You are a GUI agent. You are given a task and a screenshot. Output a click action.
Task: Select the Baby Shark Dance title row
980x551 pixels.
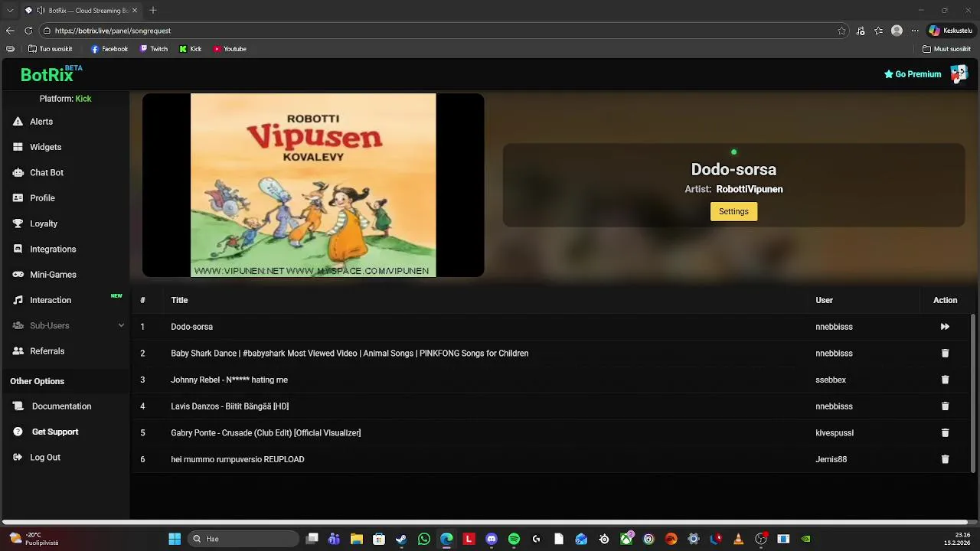350,354
